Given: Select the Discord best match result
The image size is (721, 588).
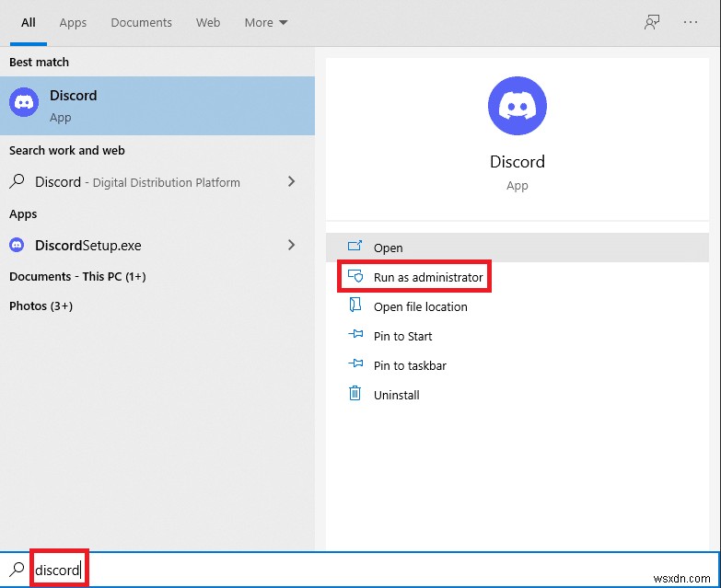Looking at the screenshot, I should (x=157, y=106).
